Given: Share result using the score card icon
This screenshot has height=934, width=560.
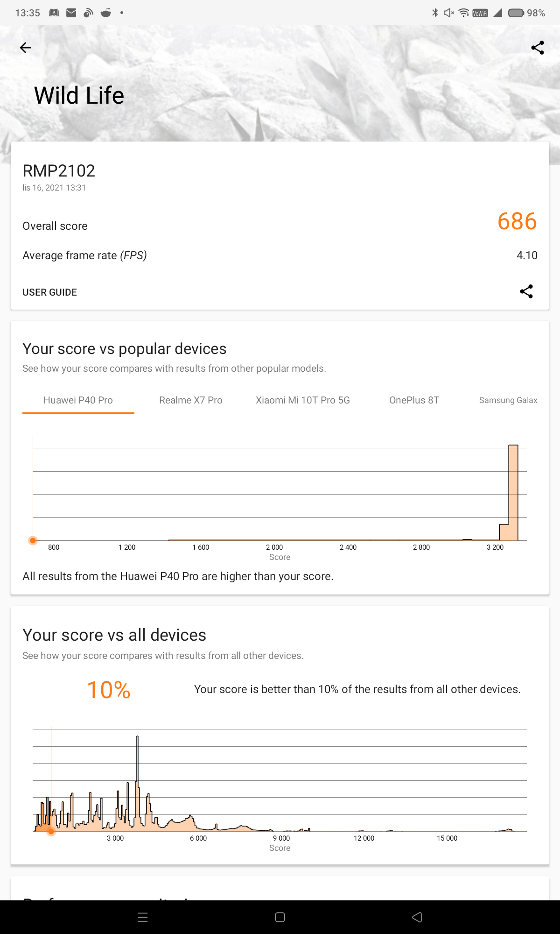Looking at the screenshot, I should (x=526, y=291).
